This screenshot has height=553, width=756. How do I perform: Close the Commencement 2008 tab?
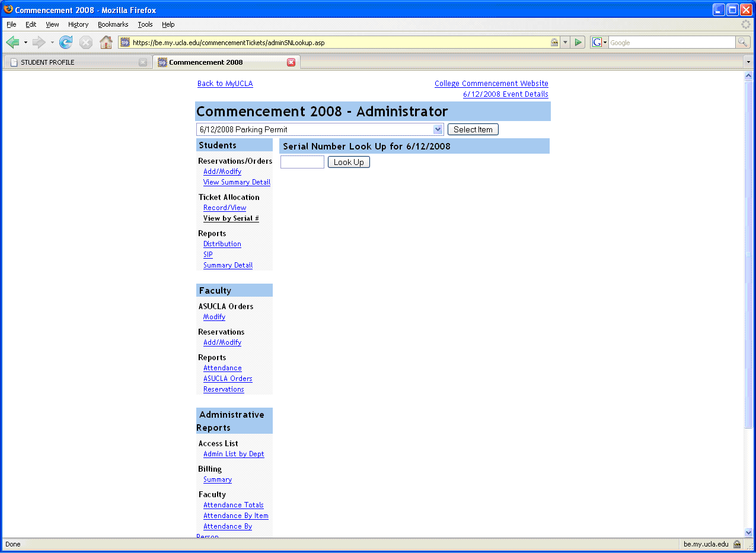pyautogui.click(x=291, y=62)
